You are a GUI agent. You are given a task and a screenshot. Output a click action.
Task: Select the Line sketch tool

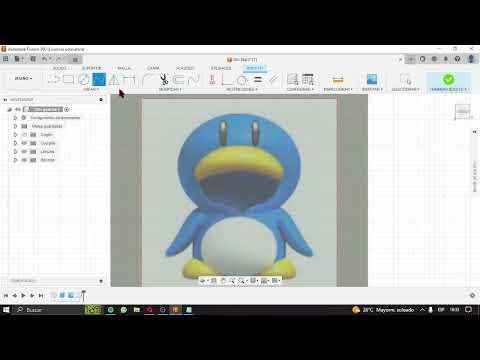[x=54, y=79]
